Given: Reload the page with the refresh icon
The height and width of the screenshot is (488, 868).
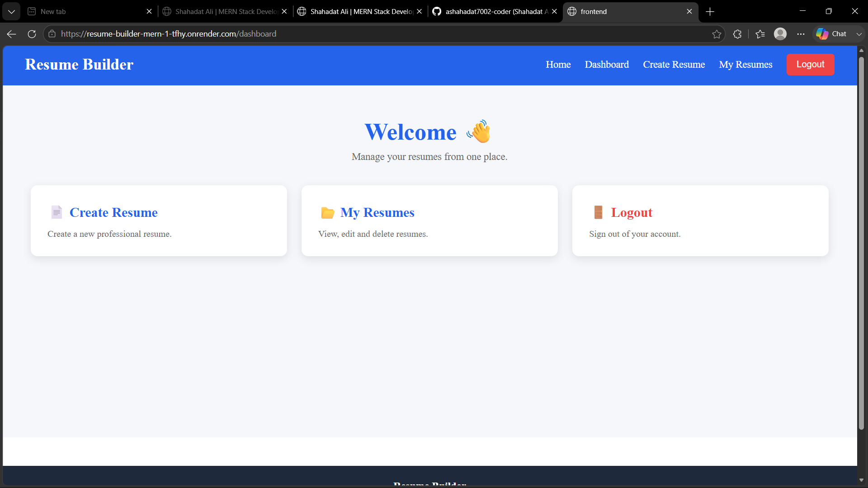Looking at the screenshot, I should (32, 34).
